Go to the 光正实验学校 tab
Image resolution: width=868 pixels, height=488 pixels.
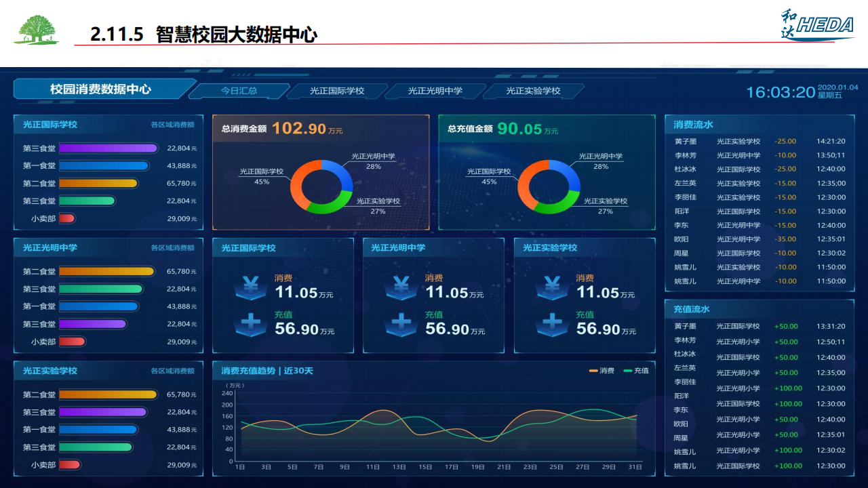point(534,91)
